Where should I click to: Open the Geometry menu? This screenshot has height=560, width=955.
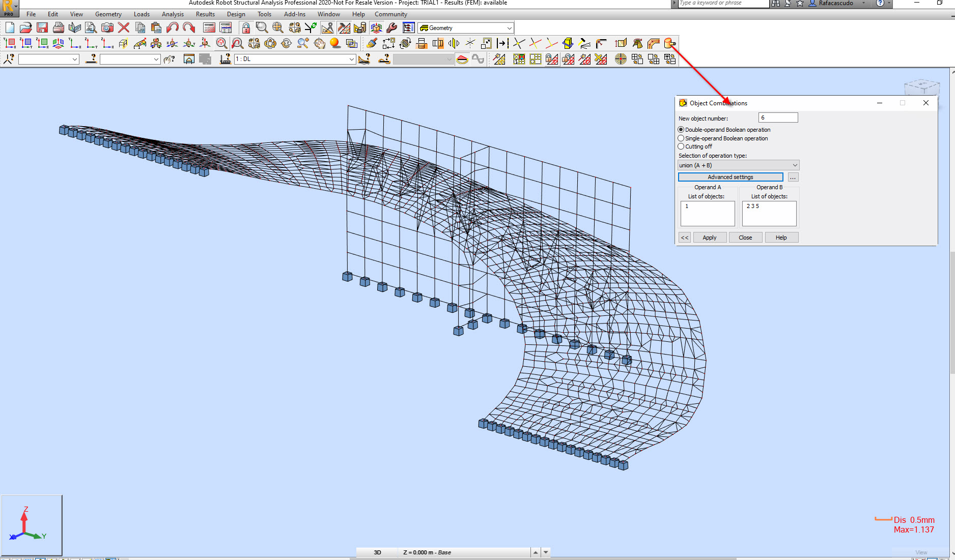coord(108,14)
